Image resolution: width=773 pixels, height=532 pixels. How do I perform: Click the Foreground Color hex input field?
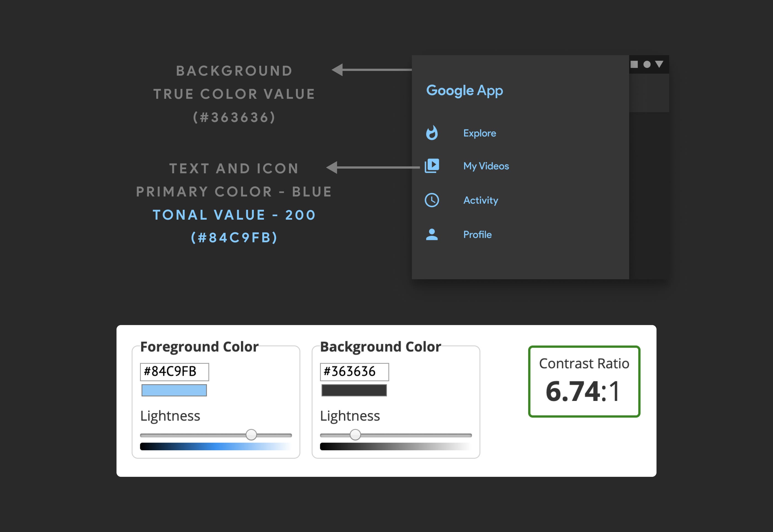(x=174, y=372)
